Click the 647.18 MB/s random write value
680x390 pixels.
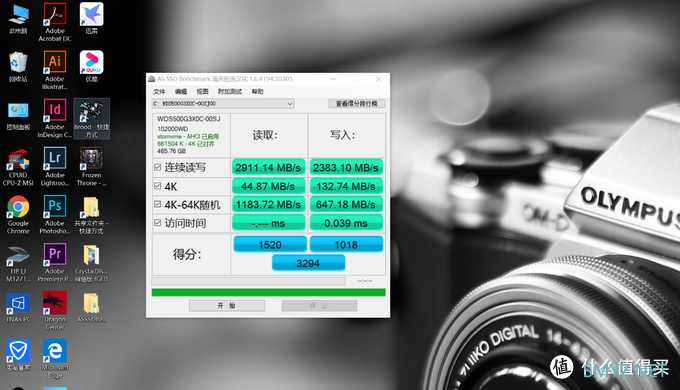[x=346, y=205]
